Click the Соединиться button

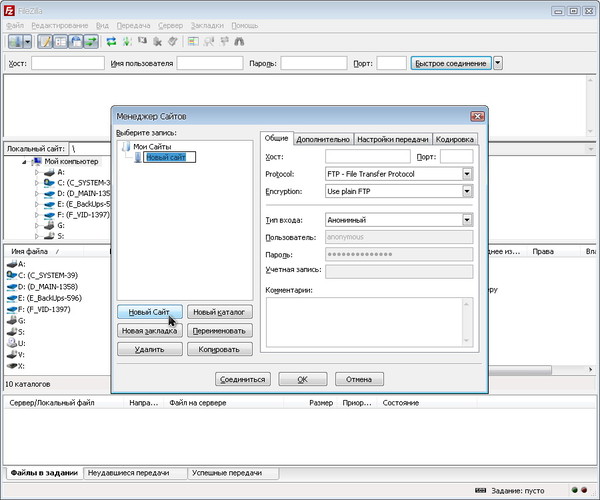point(243,379)
